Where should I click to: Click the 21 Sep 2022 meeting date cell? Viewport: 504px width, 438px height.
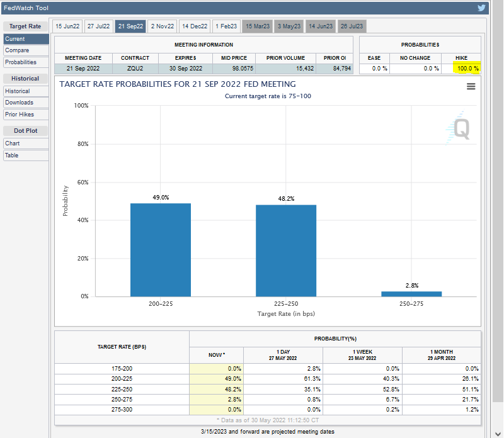click(83, 69)
